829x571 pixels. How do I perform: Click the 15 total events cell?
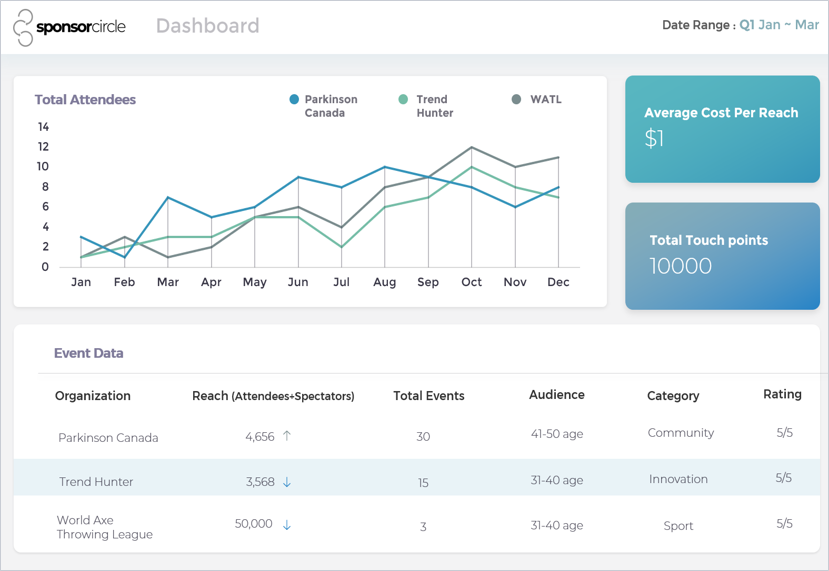(x=423, y=483)
